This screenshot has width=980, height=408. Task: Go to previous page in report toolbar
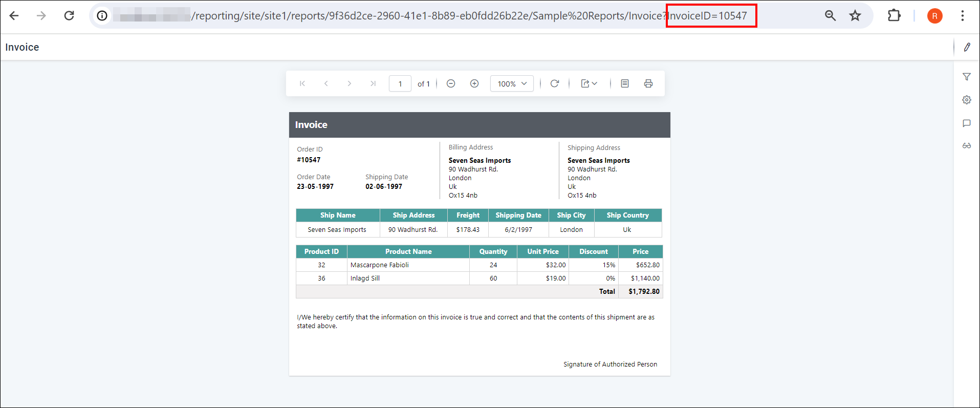coord(326,83)
